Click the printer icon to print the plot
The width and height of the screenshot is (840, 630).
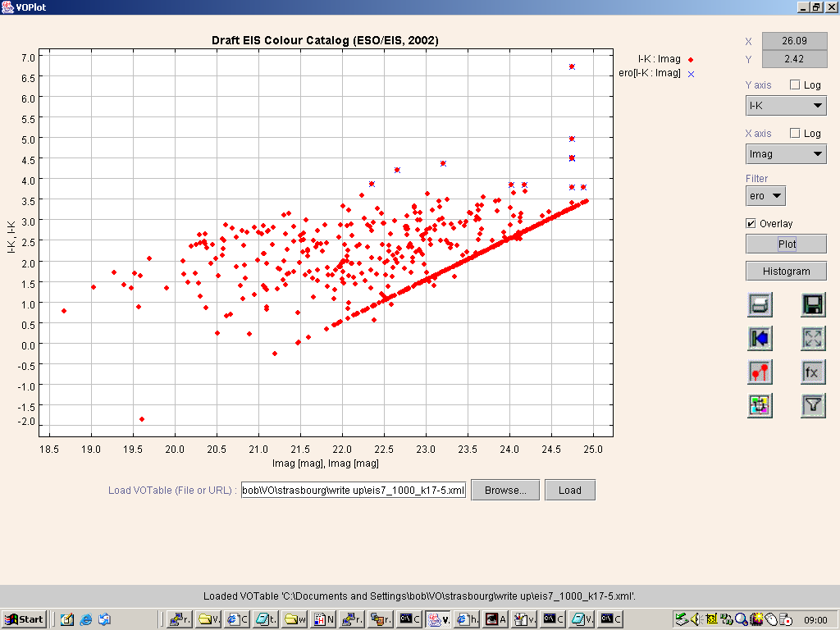760,305
